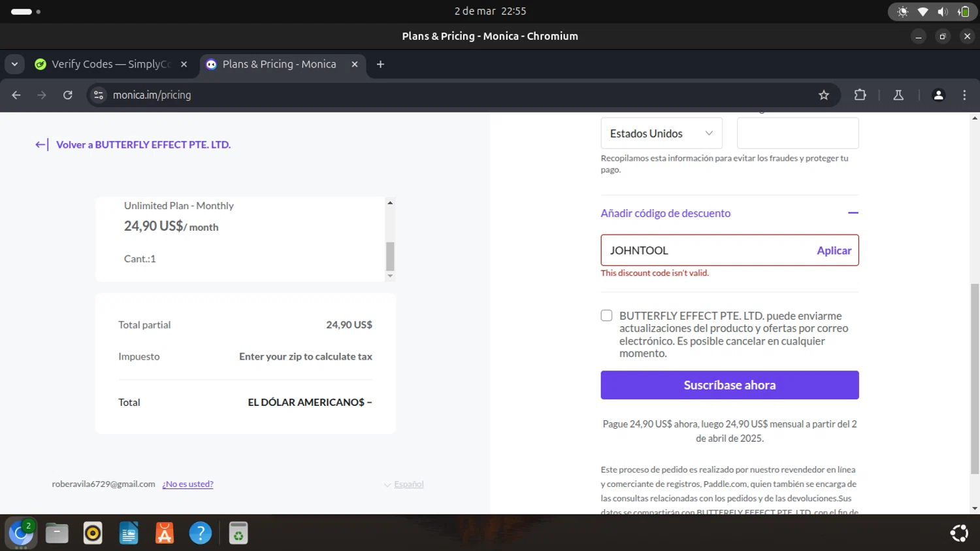Close the Verify Codes tab
980x551 pixels.
[x=184, y=64]
